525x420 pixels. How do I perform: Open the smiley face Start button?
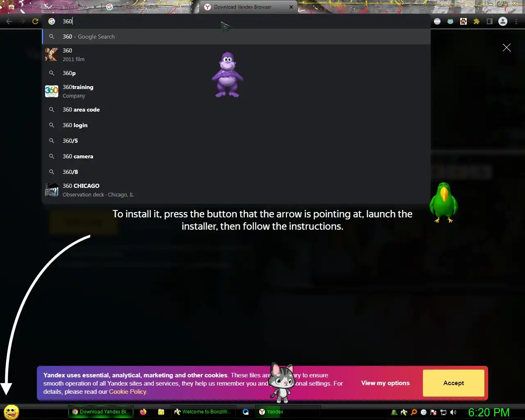coord(11,412)
